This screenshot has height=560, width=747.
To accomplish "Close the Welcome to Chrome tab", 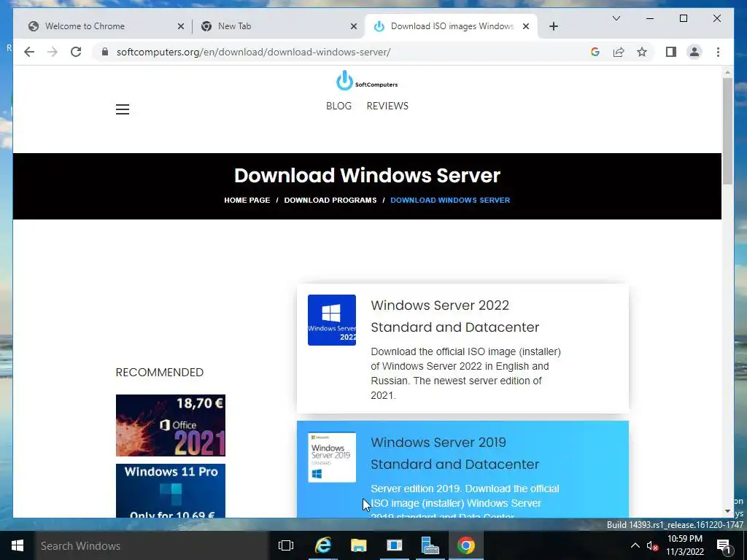I will (181, 26).
